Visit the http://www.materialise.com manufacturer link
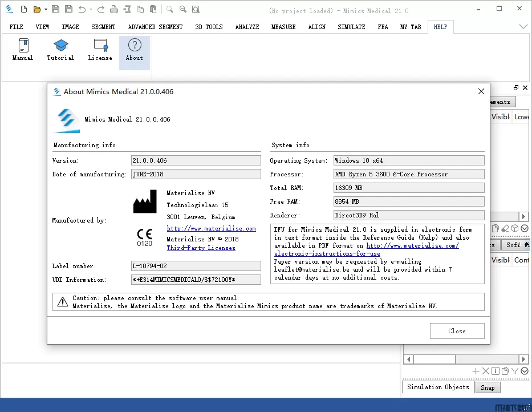This screenshot has height=412, width=532. pyautogui.click(x=211, y=229)
